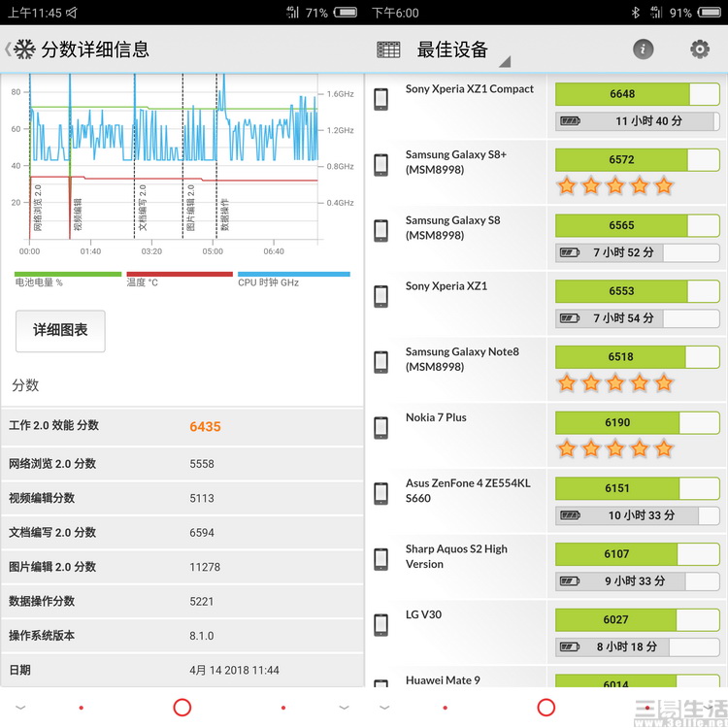Tap the 71% battery indicator in status bar

(x=331, y=13)
